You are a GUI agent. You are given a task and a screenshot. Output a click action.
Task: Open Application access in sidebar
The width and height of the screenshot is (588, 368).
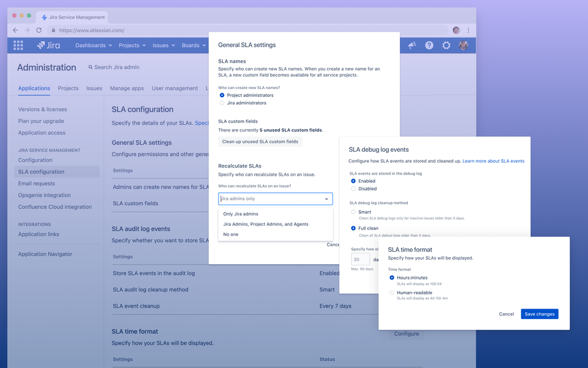(x=42, y=133)
